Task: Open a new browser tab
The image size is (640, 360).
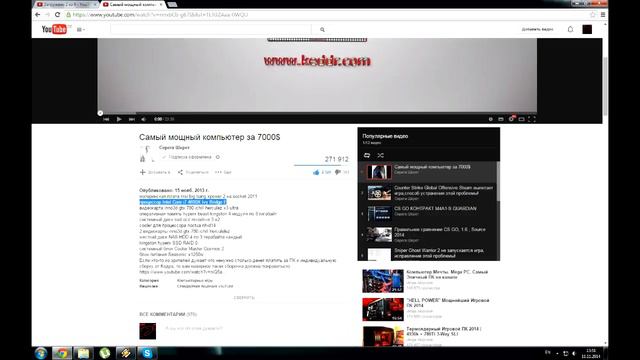Action: 172,4
